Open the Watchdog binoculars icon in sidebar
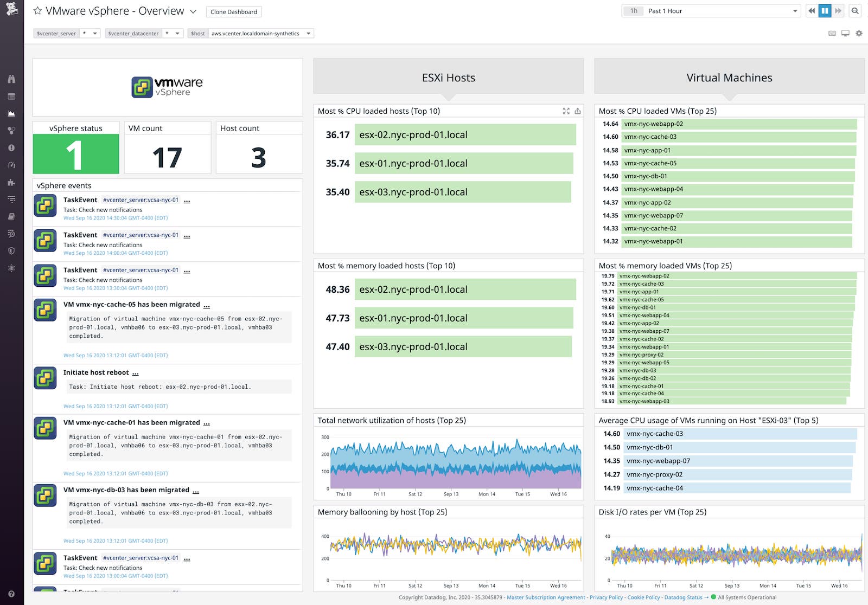 (11, 79)
